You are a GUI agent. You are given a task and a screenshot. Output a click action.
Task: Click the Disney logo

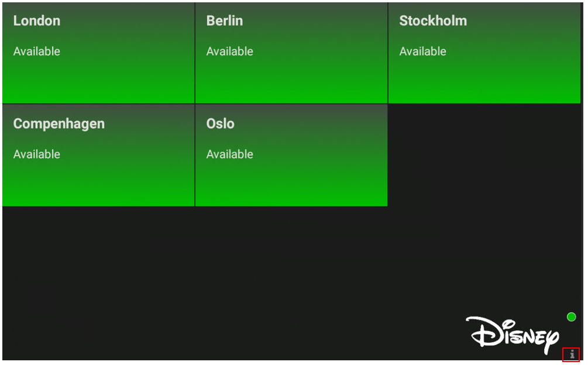tap(513, 335)
